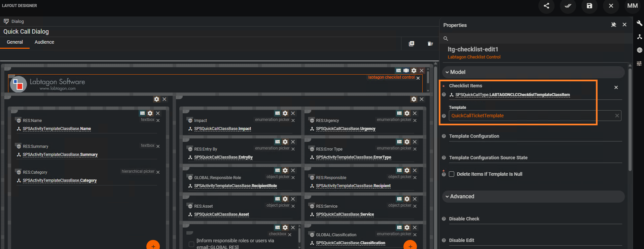The width and height of the screenshot is (644, 249).
Task: Open the sliders icon in right sidebar
Action: [x=639, y=64]
